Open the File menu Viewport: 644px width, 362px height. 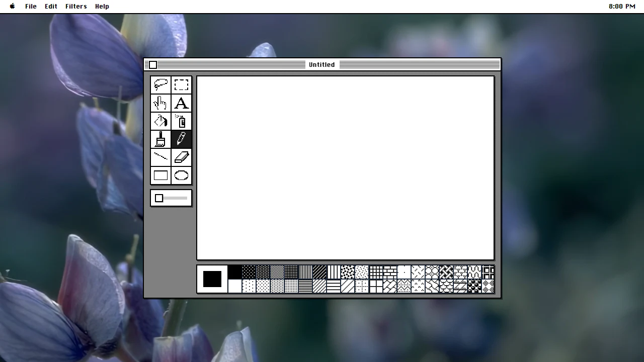(x=31, y=7)
